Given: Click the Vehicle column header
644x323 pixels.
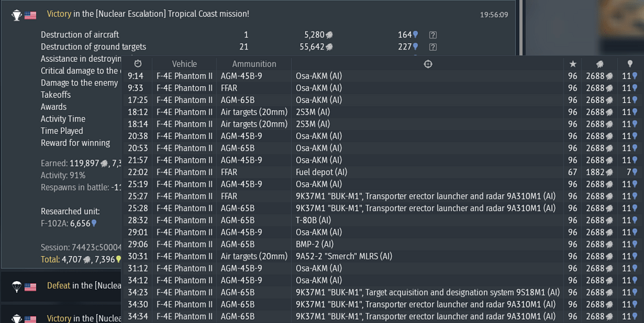Looking at the screenshot, I should coord(184,64).
